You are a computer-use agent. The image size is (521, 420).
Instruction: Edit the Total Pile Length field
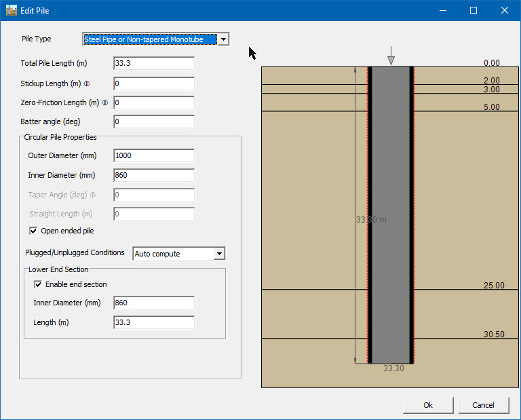pos(154,63)
